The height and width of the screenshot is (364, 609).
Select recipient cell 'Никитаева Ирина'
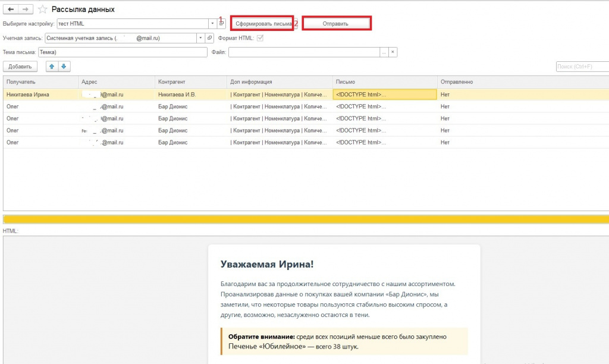pyautogui.click(x=40, y=95)
